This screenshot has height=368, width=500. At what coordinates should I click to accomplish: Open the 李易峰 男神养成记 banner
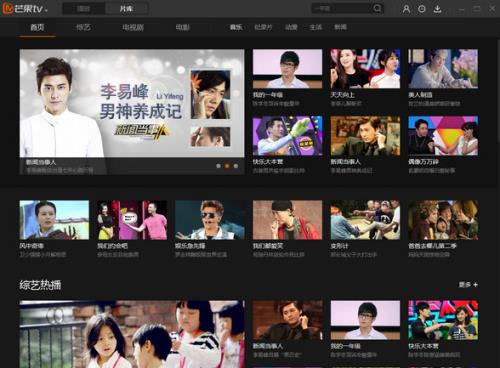click(132, 103)
